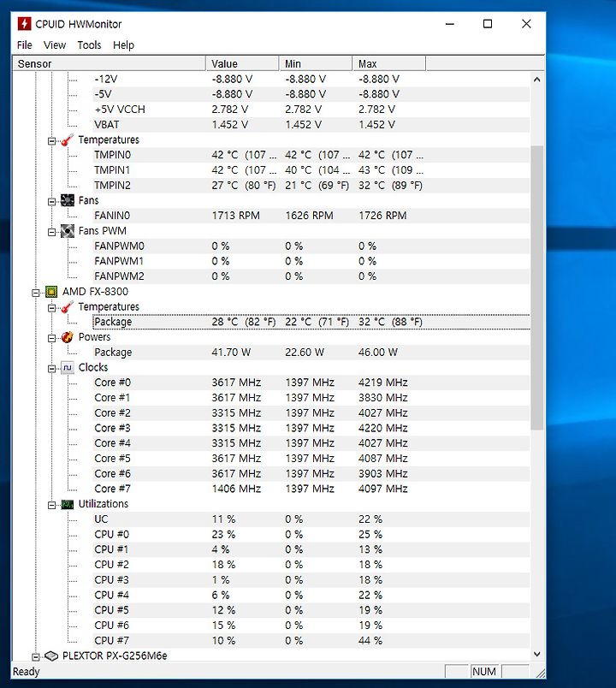The height and width of the screenshot is (688, 616).
Task: Select the Core #7 clock row
Action: [311, 489]
